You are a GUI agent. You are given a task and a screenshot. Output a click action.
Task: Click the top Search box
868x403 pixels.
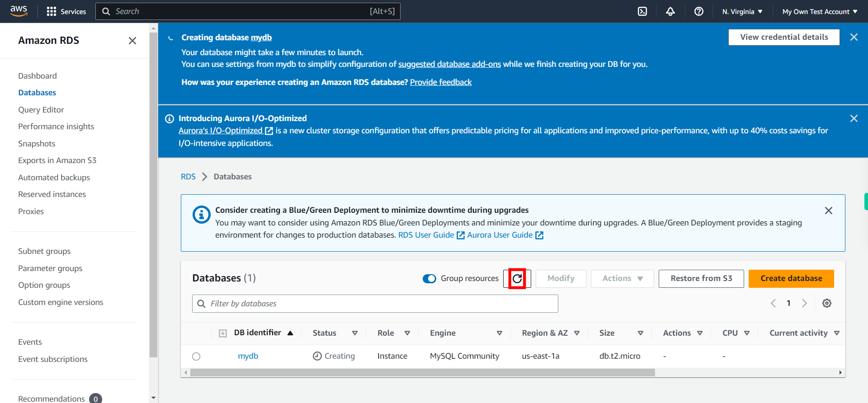[x=248, y=11]
